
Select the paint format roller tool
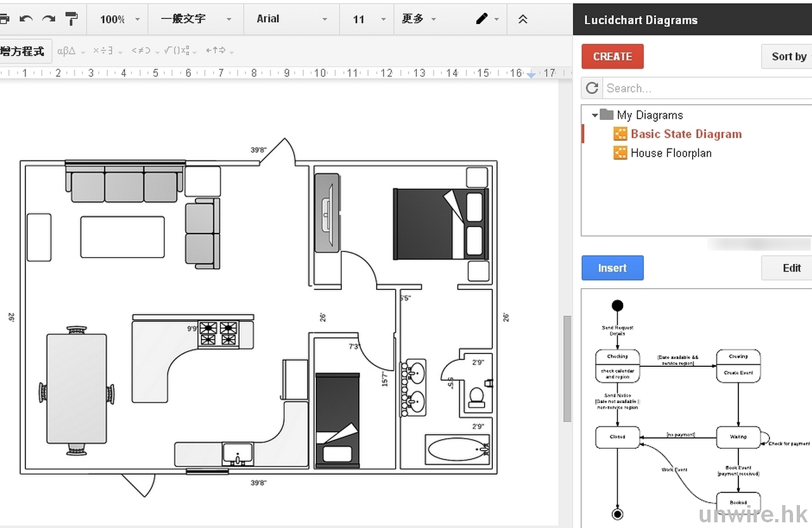pyautogui.click(x=72, y=19)
